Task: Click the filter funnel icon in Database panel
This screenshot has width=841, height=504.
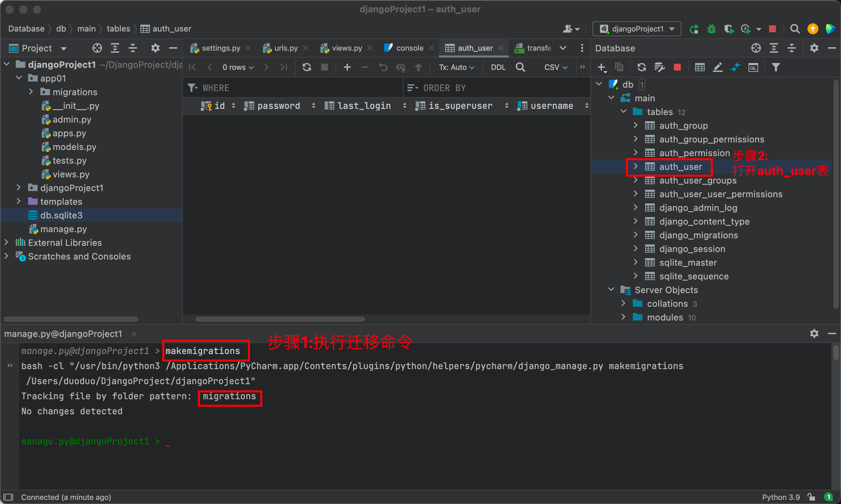Action: coord(776,67)
